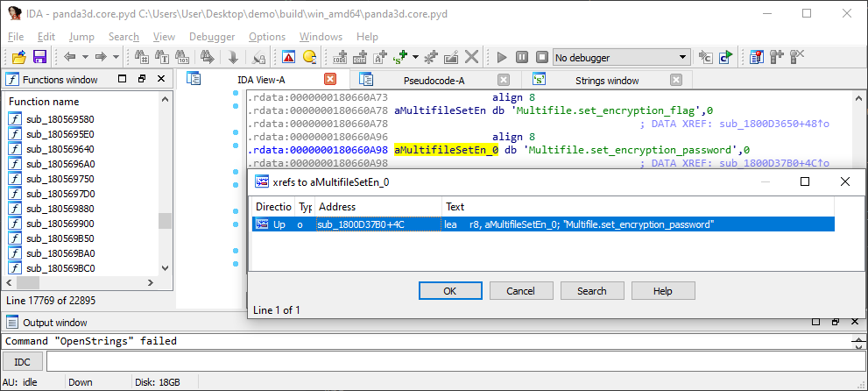Screen dimensions: 868x391
Task: Click the convert to DATA icon
Action: [x=360, y=57]
